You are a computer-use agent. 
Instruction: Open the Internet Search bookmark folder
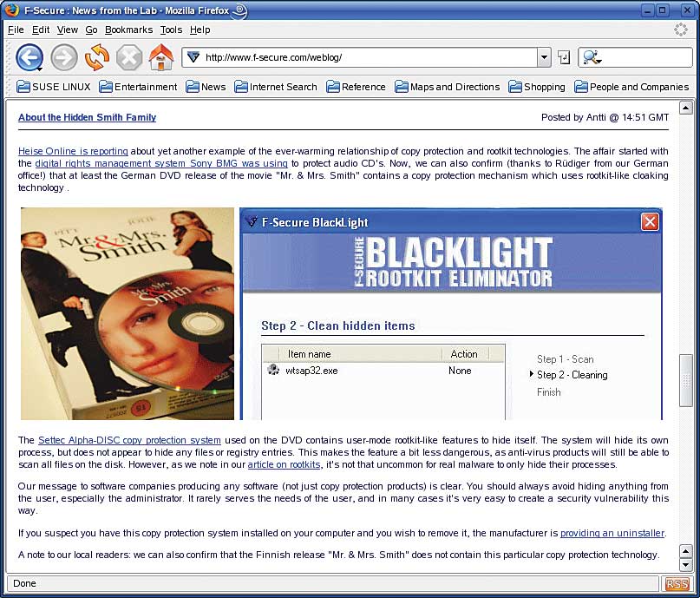coord(276,87)
